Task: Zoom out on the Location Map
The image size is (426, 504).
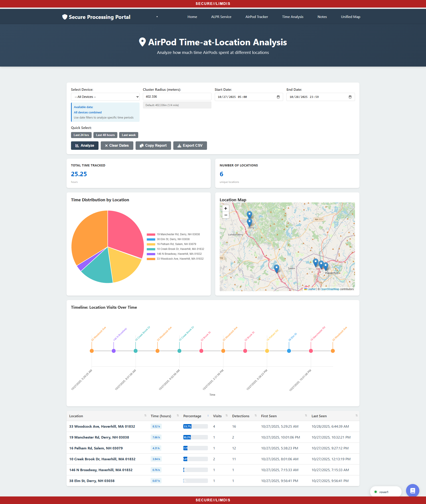Action: coord(225,215)
